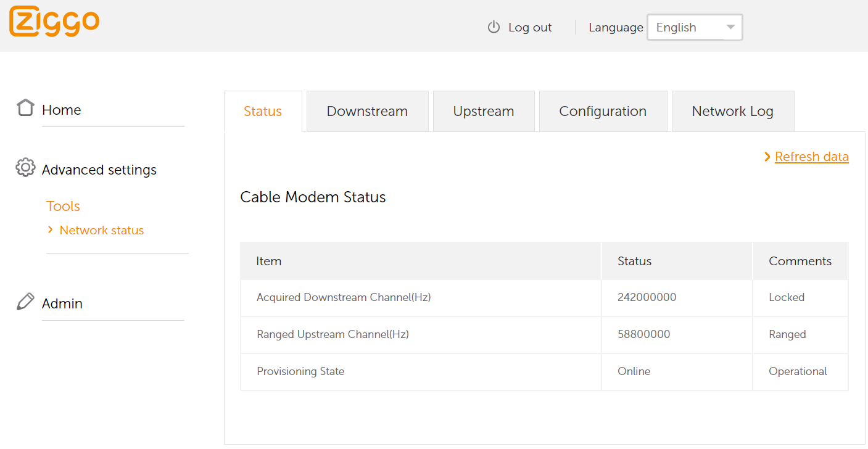
Task: Open the Network status page
Action: (x=102, y=230)
